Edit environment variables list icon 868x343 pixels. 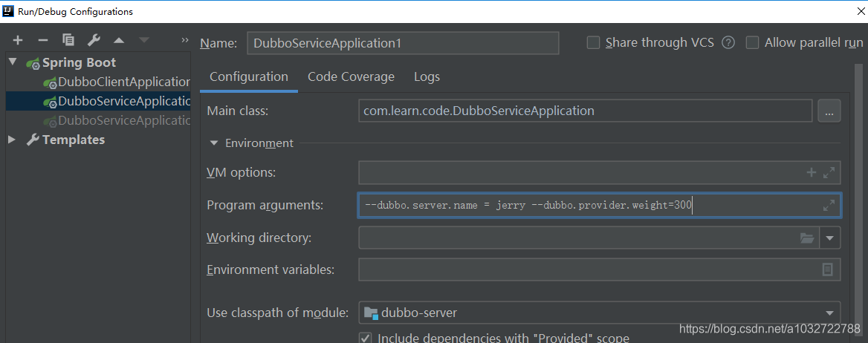tap(828, 269)
